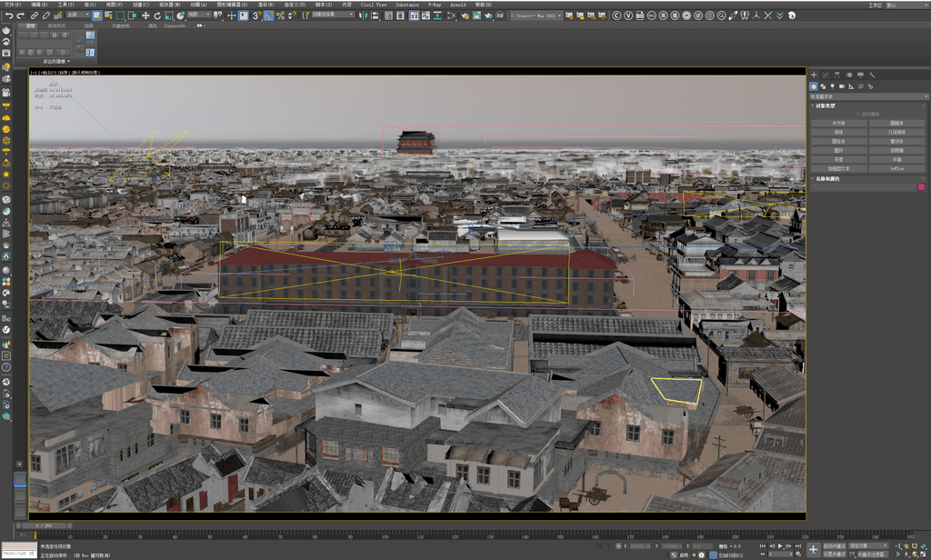931x560 pixels.
Task: Open the Modify panel tab icon
Action: pos(826,75)
